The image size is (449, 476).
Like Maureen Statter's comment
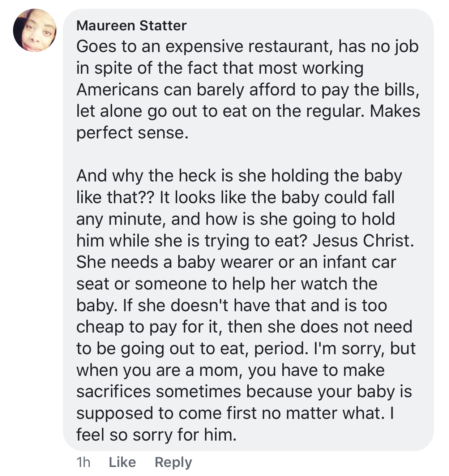(122, 462)
